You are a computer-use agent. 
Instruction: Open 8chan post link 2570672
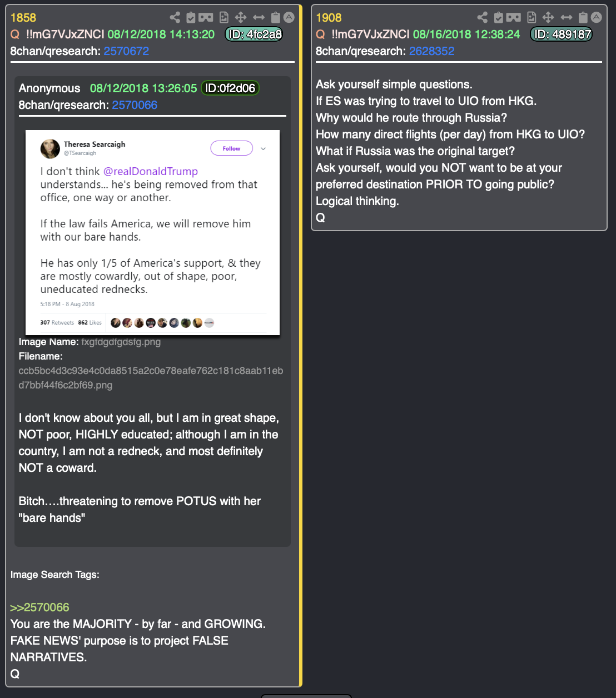[126, 51]
